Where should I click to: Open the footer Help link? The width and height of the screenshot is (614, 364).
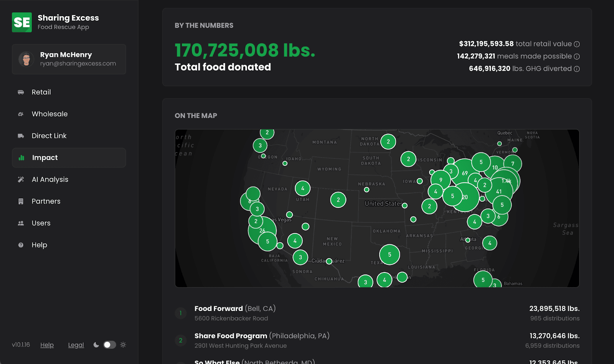click(47, 345)
